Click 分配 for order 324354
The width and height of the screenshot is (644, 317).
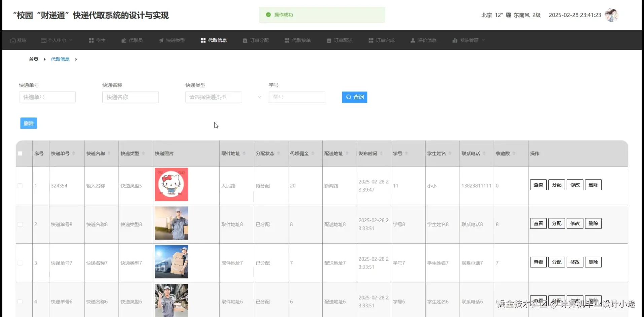tap(557, 185)
